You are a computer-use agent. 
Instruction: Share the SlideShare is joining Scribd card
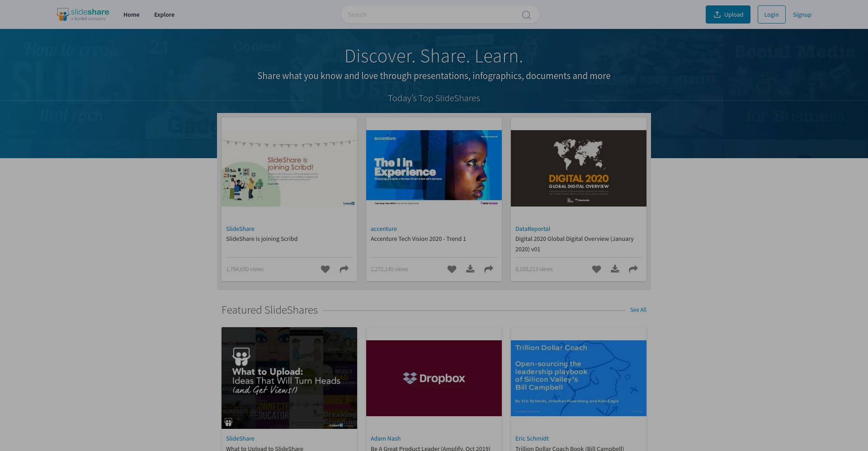pyautogui.click(x=344, y=269)
